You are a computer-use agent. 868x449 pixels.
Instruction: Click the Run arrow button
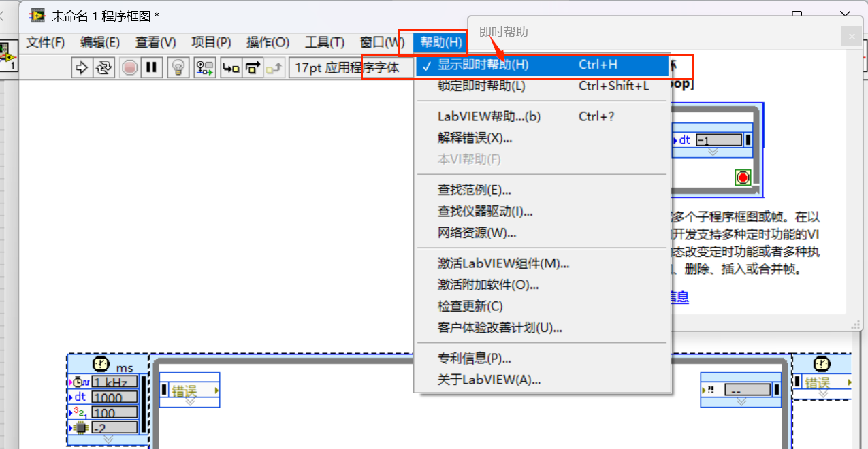[x=82, y=67]
